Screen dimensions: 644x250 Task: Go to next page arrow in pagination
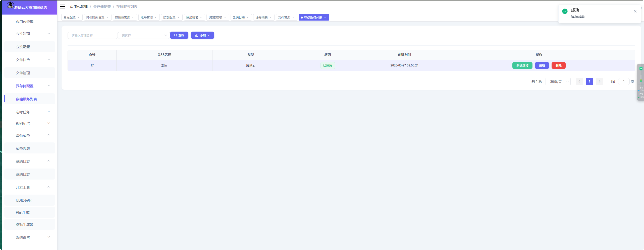599,81
